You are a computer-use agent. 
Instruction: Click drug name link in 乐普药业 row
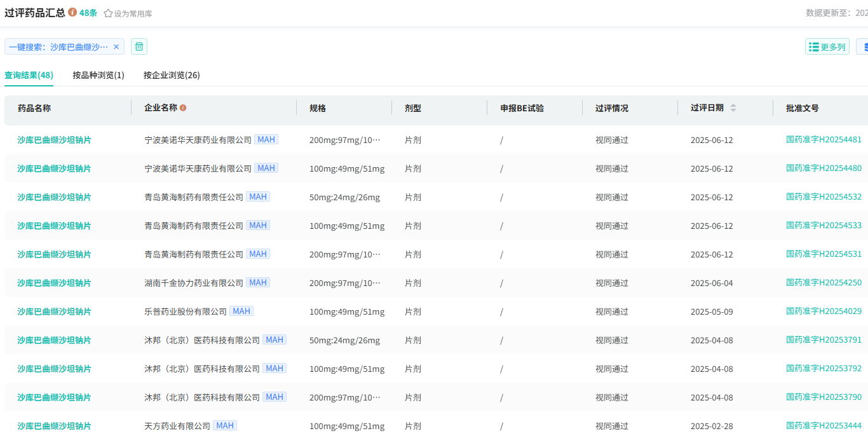(54, 311)
